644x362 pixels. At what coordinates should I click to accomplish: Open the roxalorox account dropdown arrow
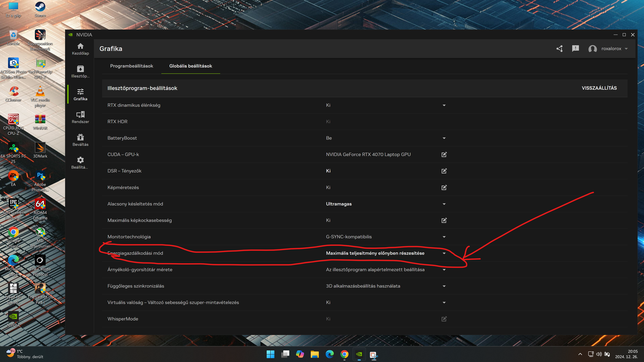626,49
